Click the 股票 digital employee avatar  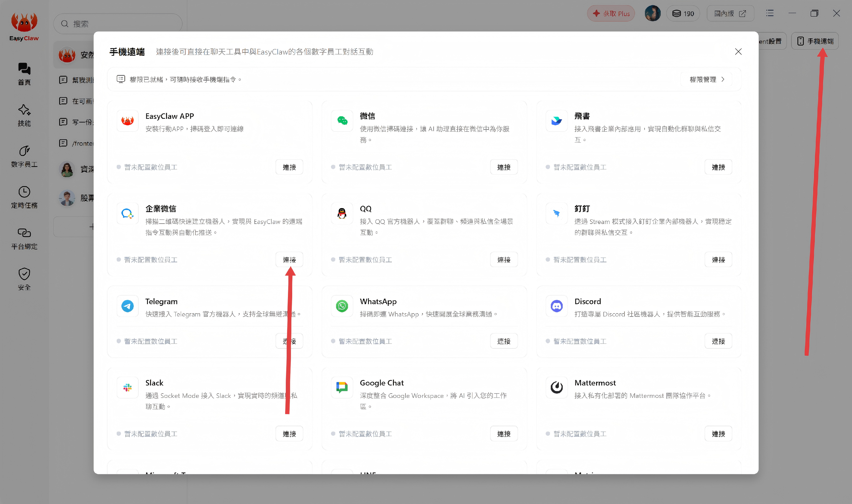point(67,198)
